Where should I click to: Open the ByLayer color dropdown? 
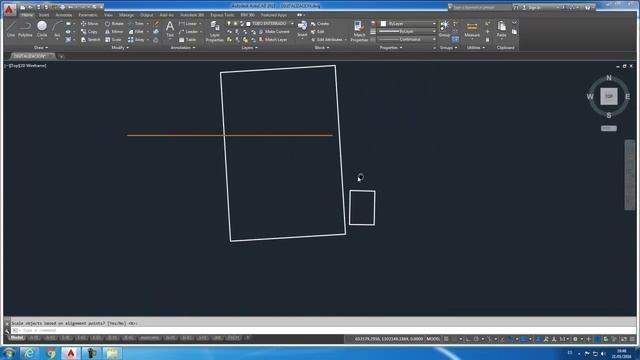click(x=408, y=24)
